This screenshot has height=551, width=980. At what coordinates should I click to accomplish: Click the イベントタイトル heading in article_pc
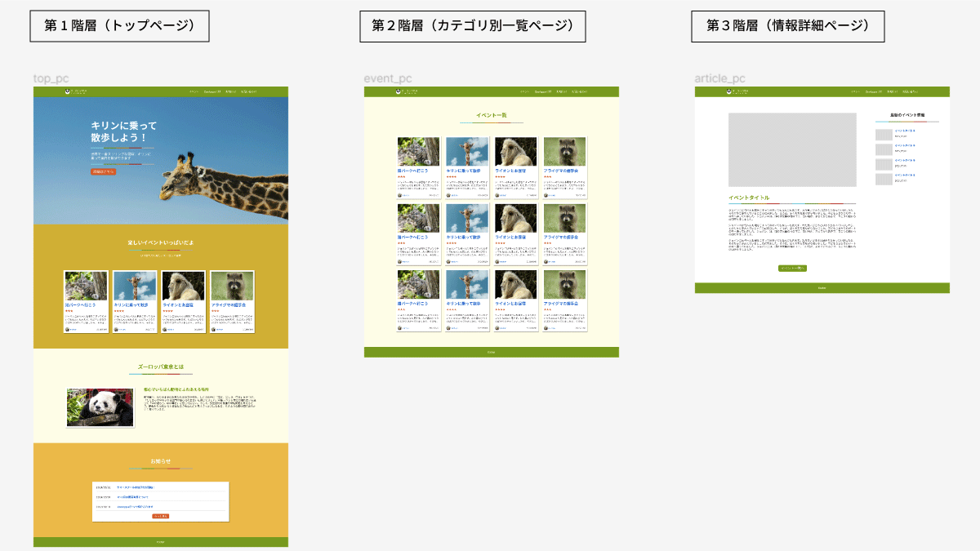tap(749, 198)
